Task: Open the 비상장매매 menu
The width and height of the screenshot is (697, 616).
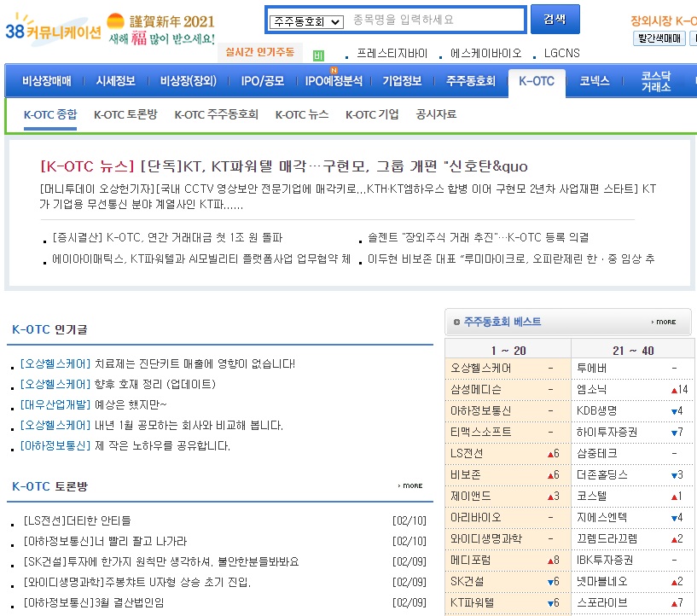Action: tap(47, 81)
